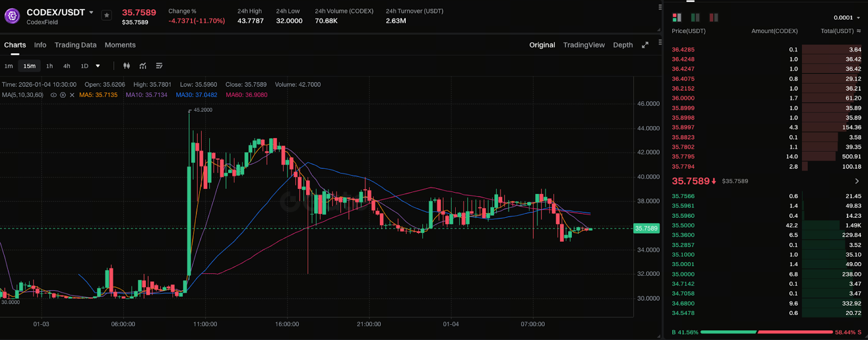Select the TradingView chart mode
868x340 pixels.
(584, 45)
